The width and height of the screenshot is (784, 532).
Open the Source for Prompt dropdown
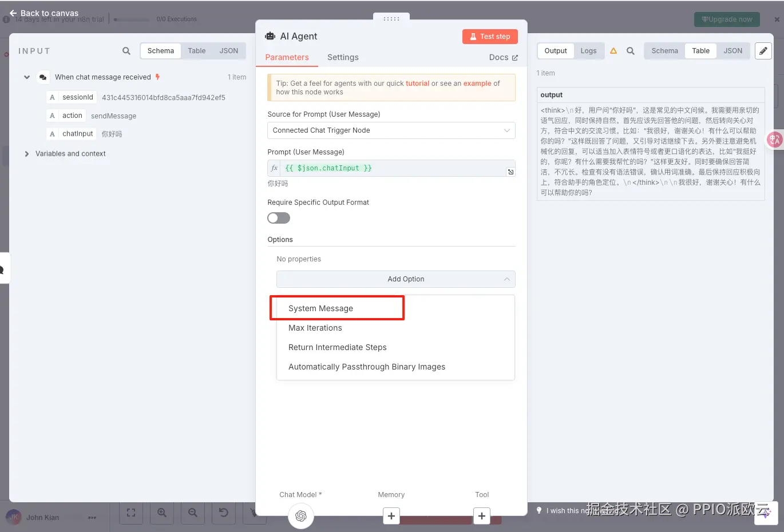(391, 130)
